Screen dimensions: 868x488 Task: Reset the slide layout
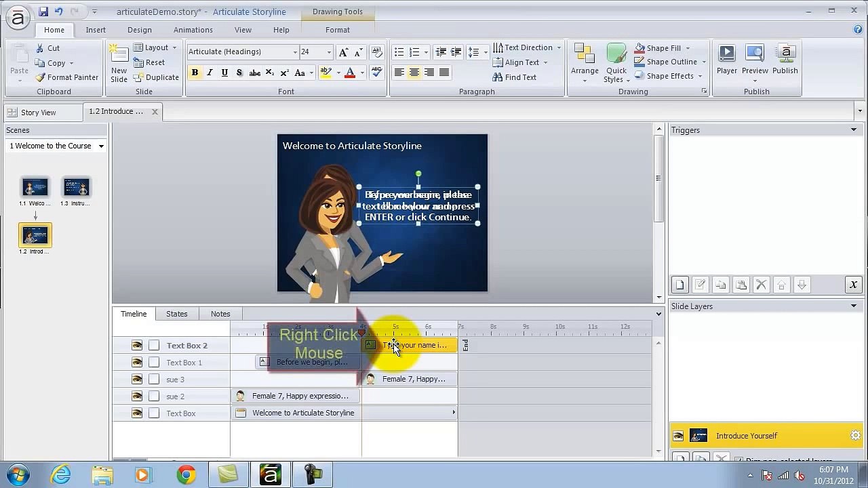[x=149, y=62]
